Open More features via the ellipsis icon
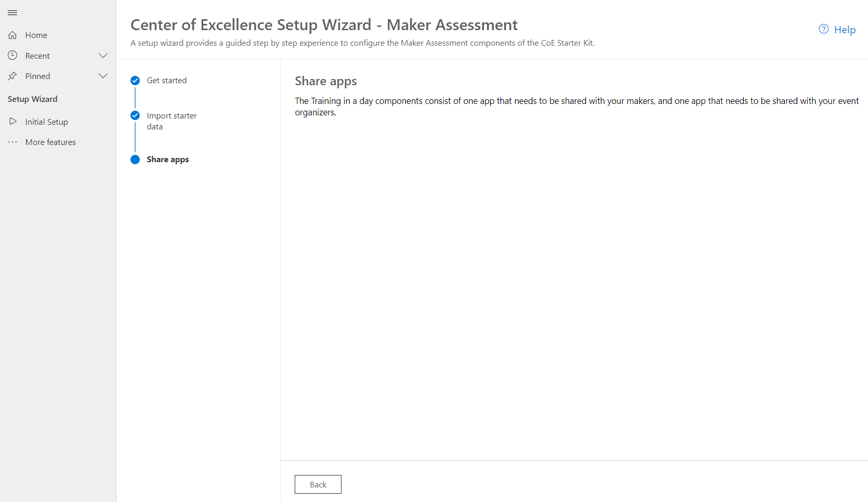This screenshot has height=502, width=868. click(12, 141)
